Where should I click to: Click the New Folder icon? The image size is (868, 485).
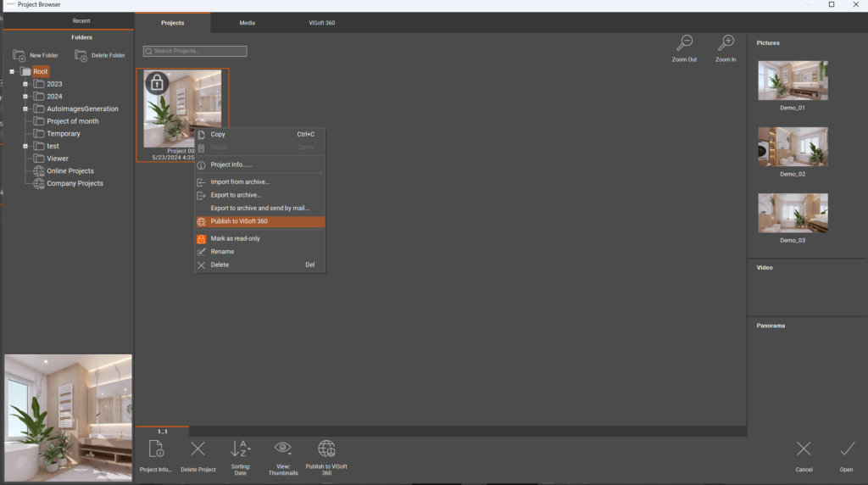(x=19, y=55)
